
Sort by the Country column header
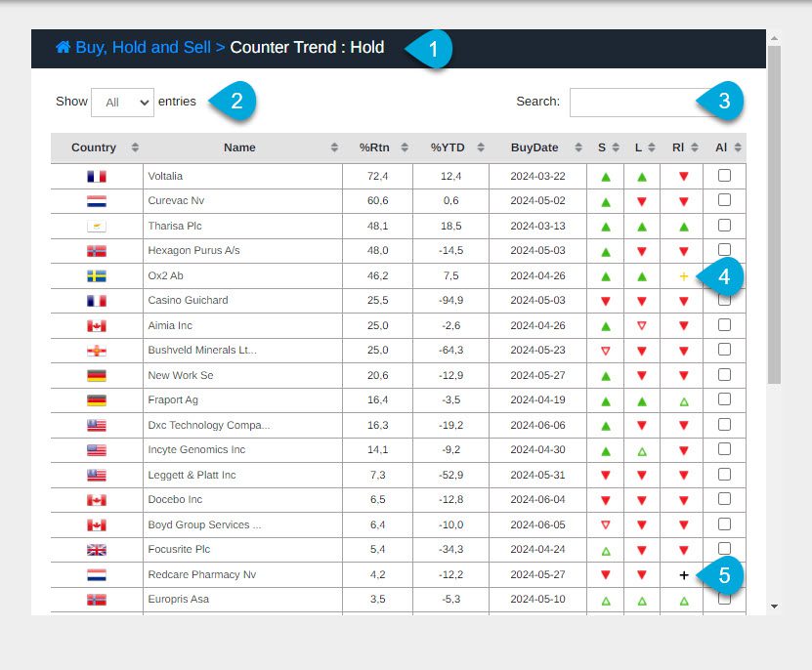pyautogui.click(x=96, y=147)
